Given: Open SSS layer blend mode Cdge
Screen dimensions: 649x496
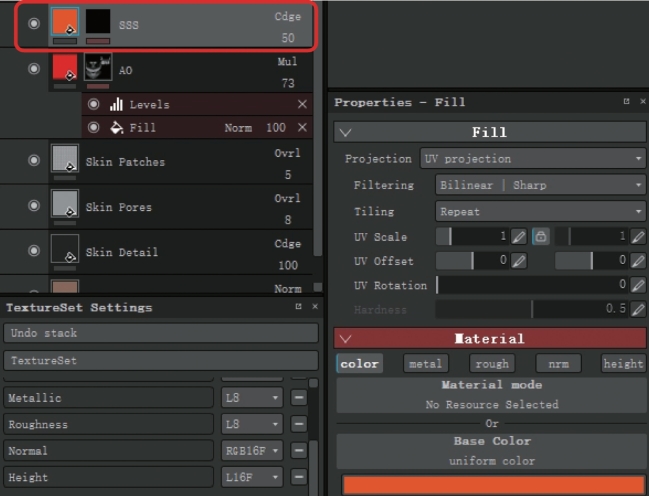Looking at the screenshot, I should pos(288,17).
